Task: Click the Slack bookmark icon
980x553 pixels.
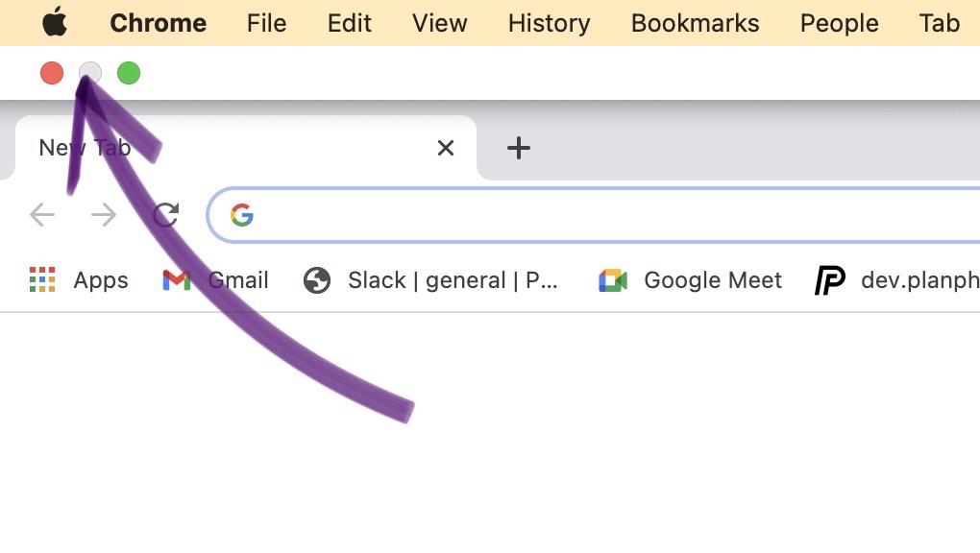Action: click(316, 279)
